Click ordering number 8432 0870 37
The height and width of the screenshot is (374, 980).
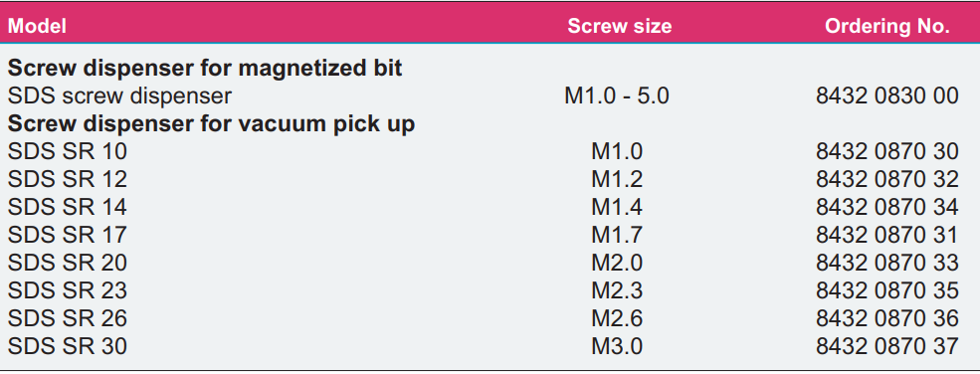point(886,346)
